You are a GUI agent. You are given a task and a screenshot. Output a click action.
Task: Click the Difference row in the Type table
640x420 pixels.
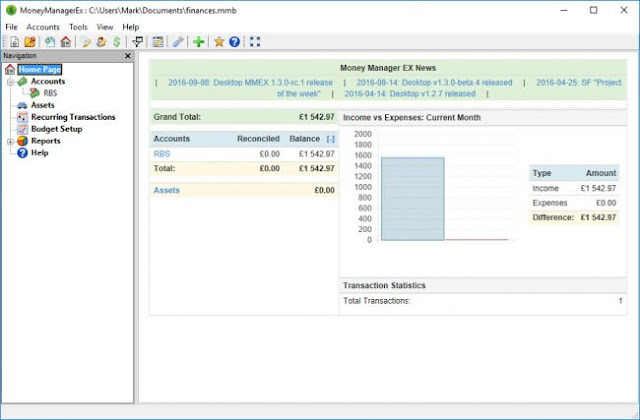pos(574,217)
